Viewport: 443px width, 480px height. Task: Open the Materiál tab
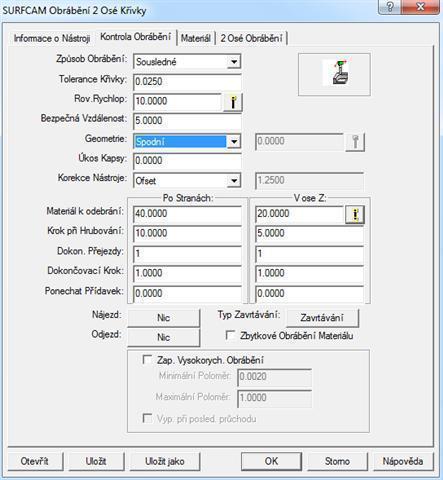[x=196, y=38]
